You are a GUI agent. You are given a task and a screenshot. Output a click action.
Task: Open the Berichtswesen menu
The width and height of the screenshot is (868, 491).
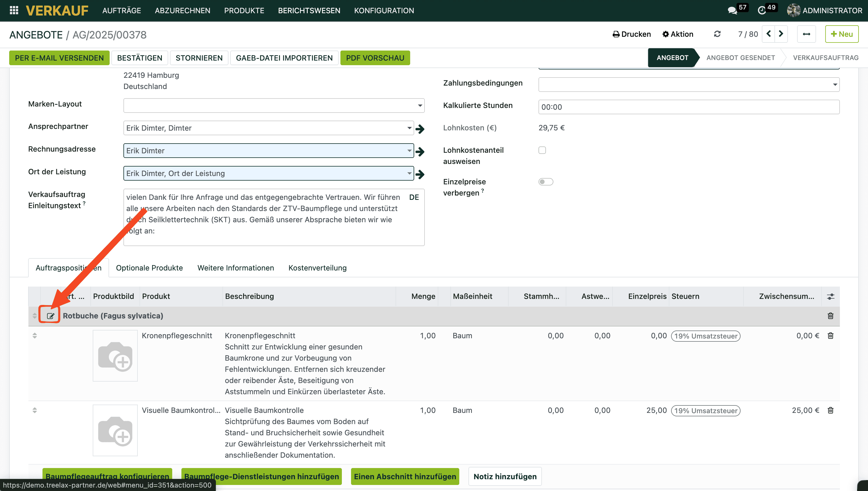pos(309,10)
